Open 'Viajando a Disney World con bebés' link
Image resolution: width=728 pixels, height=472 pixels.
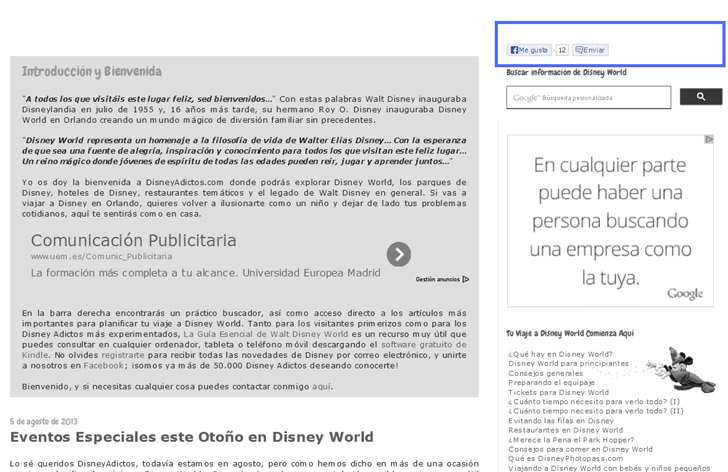click(x=609, y=468)
